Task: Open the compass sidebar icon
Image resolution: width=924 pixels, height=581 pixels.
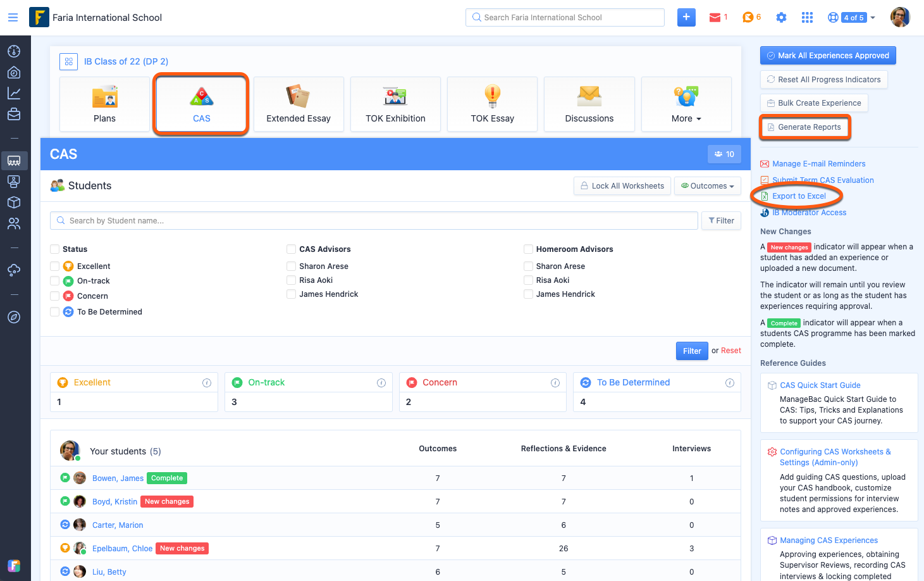Action: point(14,317)
